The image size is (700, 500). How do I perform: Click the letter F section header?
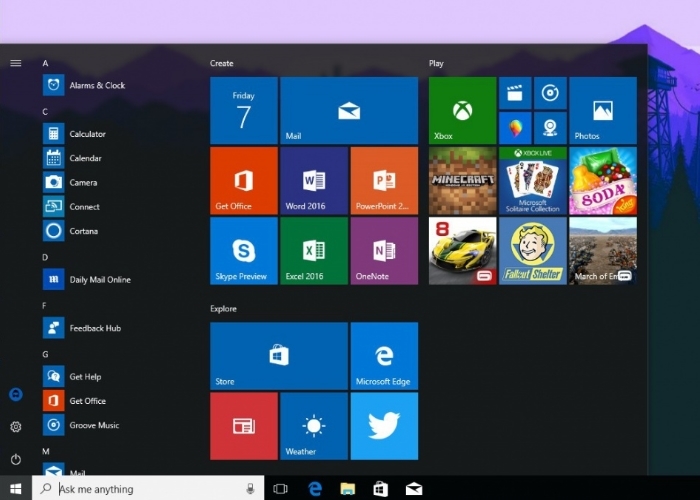coord(44,306)
